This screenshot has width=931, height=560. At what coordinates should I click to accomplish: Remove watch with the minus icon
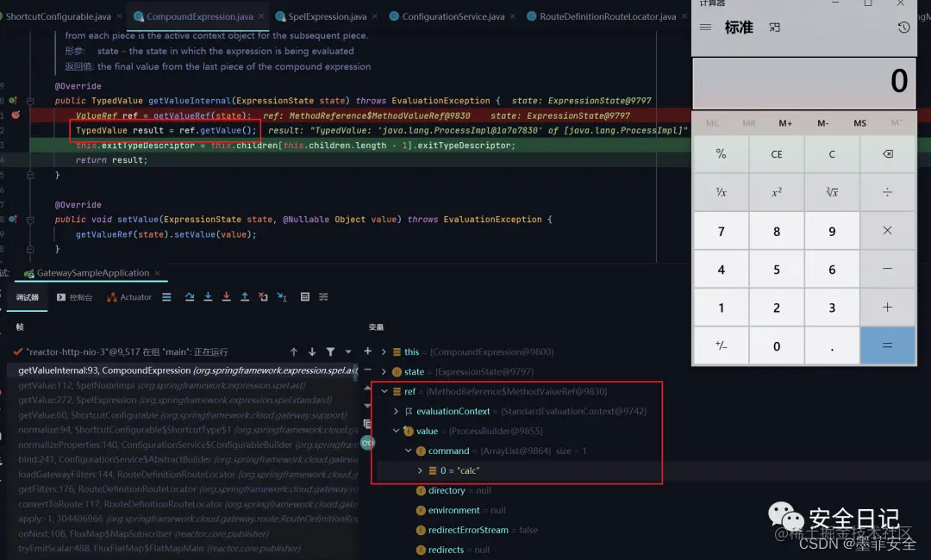click(x=367, y=370)
